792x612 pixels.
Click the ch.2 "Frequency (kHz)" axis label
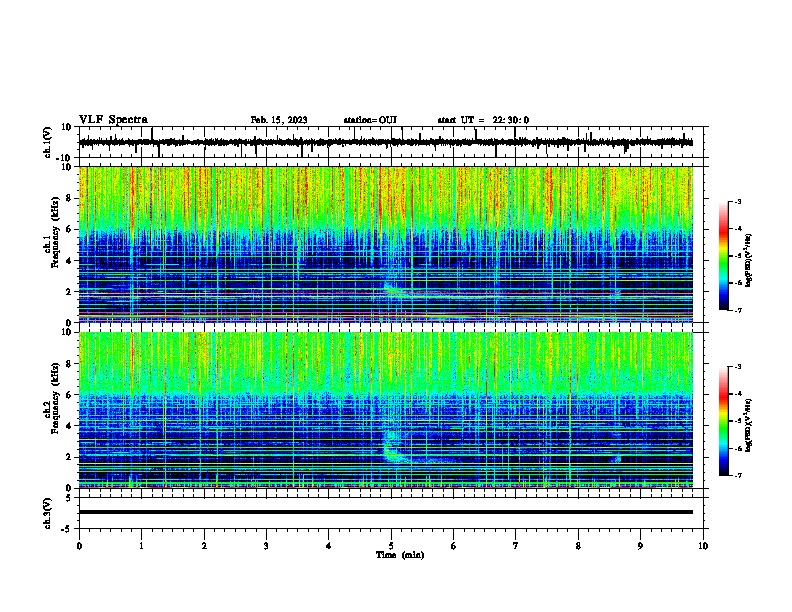coord(55,398)
